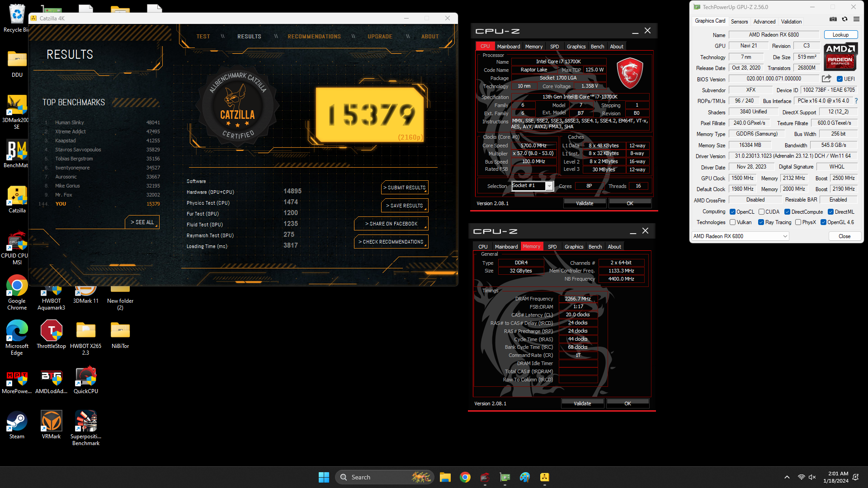
Task: Open Catzilla UPGRADE tab
Action: (380, 37)
